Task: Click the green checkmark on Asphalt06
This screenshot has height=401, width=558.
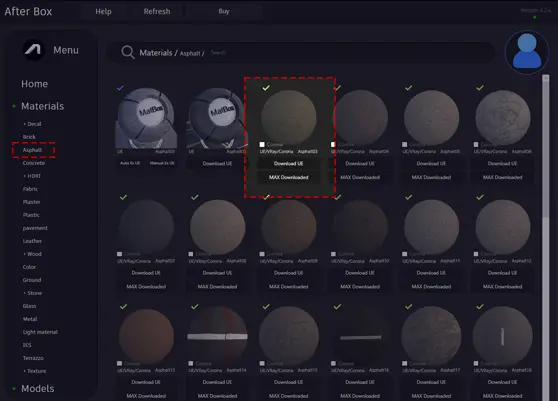Action: tap(480, 88)
